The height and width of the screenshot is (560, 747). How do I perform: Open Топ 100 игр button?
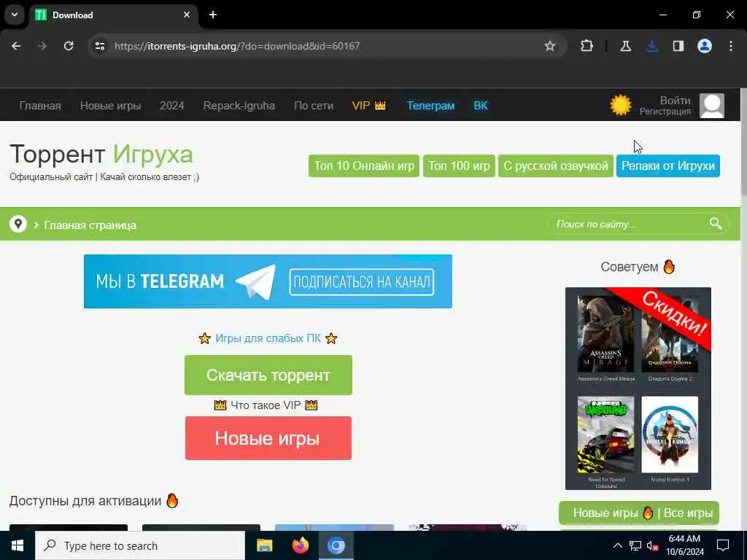[459, 166]
